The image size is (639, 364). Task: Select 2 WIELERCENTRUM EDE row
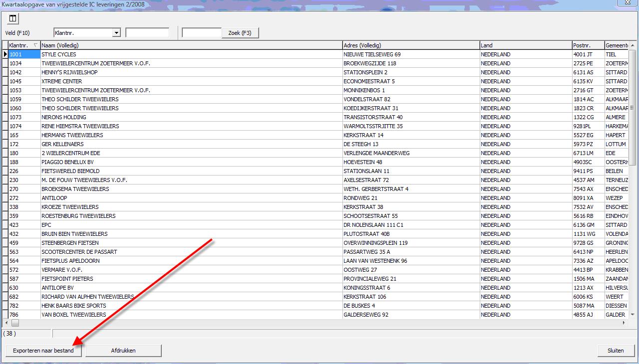(x=316, y=153)
